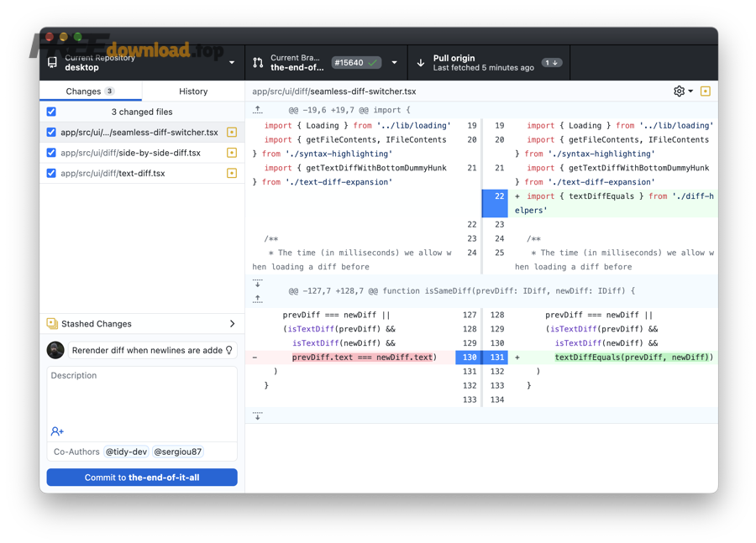Expand diff downward at bottom of file
Viewport: 756px width, 543px height.
[x=258, y=415]
